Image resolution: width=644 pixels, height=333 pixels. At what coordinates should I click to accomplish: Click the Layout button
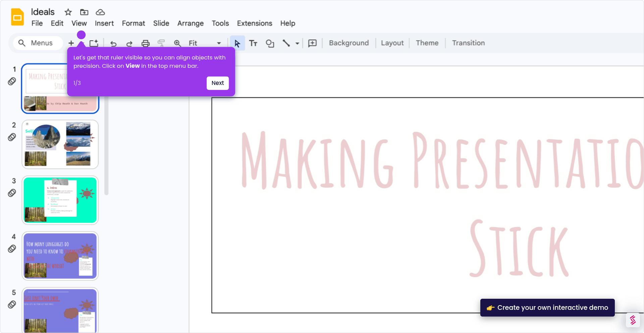[x=392, y=43]
